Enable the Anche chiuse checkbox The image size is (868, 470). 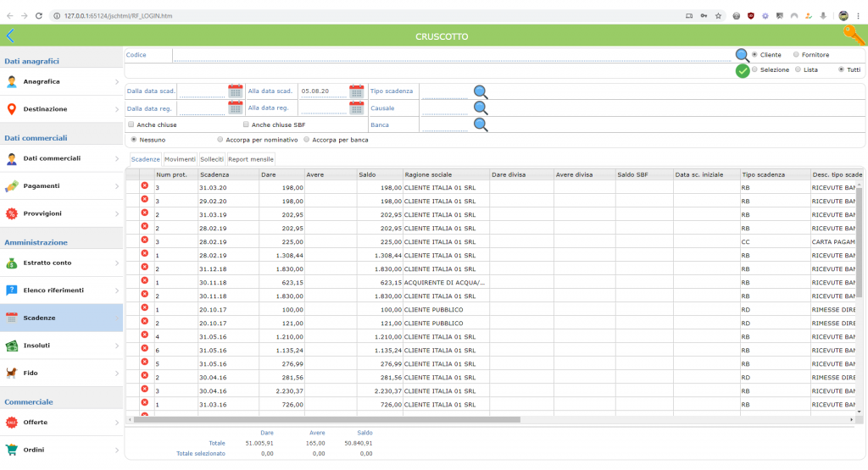coord(131,124)
